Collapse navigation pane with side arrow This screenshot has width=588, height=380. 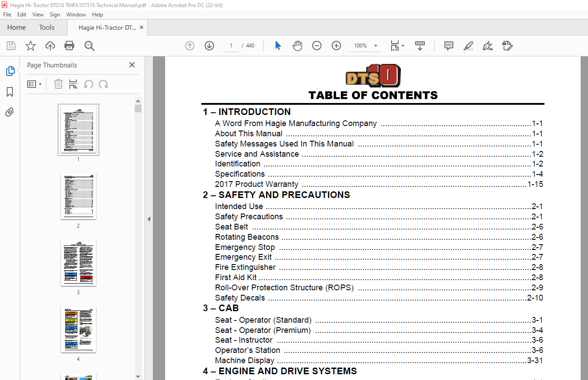149,219
